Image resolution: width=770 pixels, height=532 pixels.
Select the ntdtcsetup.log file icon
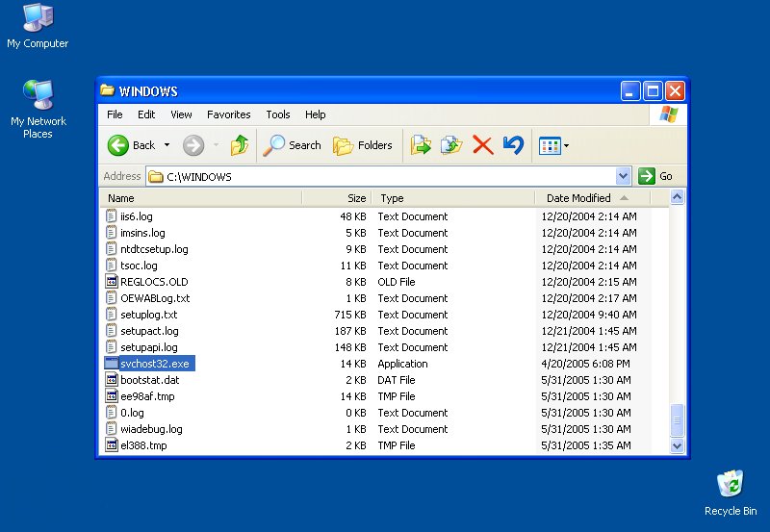[x=112, y=249]
